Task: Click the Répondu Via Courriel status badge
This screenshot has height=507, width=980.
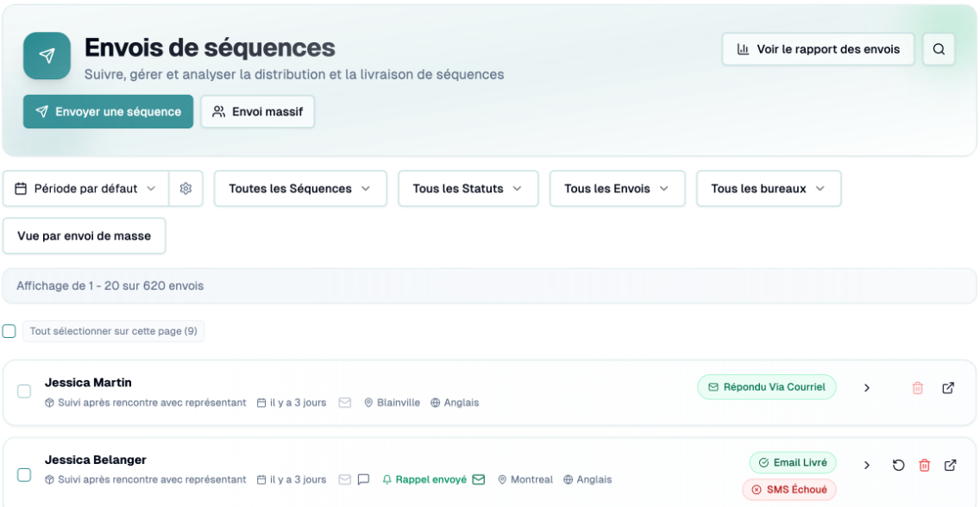Action: tap(767, 387)
